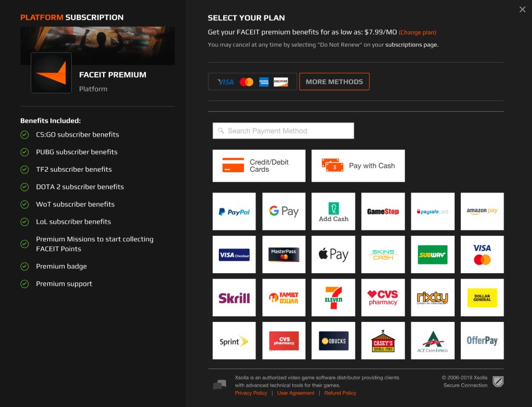Open the Credit/Debit Cards category

point(258,165)
